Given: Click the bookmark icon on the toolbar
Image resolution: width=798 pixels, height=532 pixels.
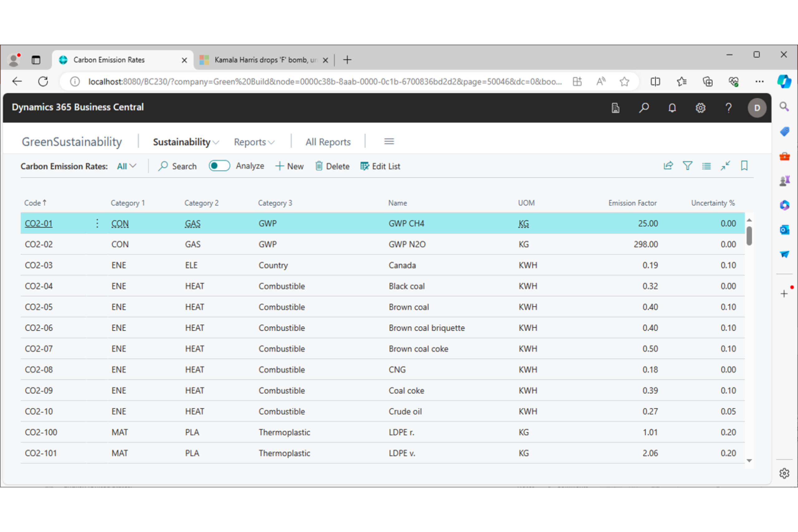Looking at the screenshot, I should coord(744,166).
